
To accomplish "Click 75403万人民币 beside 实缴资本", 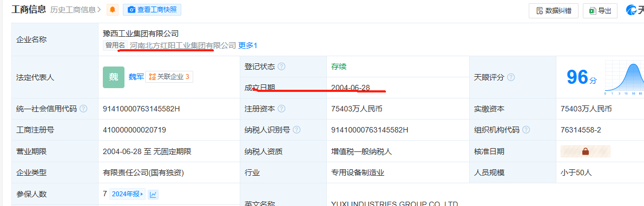I will click(586, 109).
